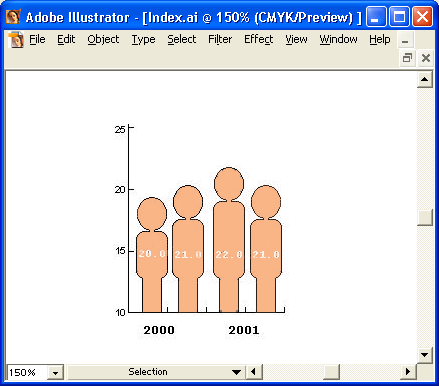Screen dimensions: 439x386
Task: Click the horizontal scrollbar thumb
Action: [332, 371]
